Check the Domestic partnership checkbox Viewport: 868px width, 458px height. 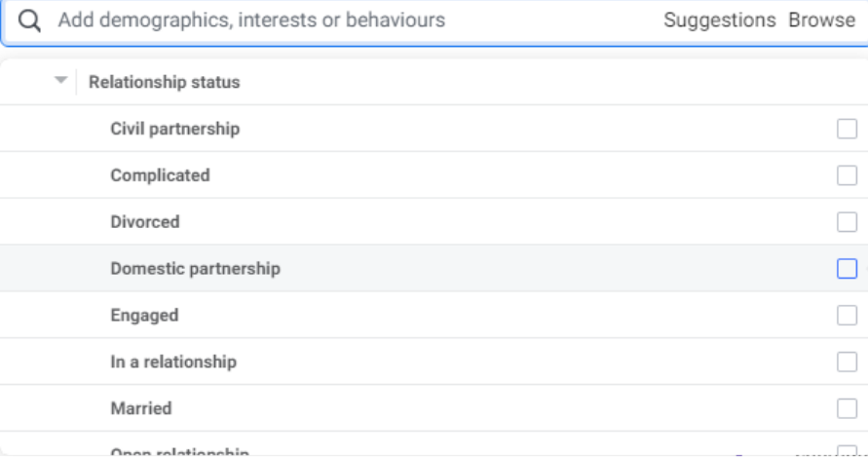[x=847, y=269]
